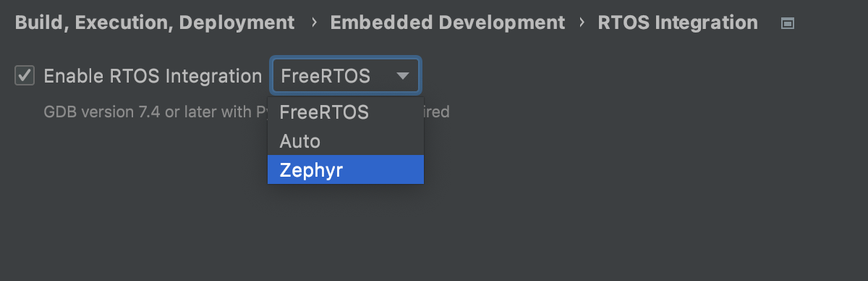Image resolution: width=868 pixels, height=281 pixels.
Task: Select Auto from the RTOS list
Action: pyautogui.click(x=346, y=141)
